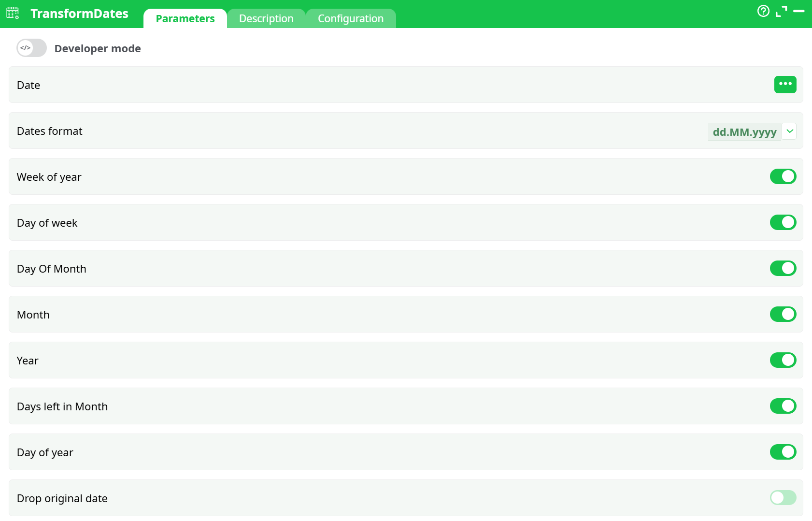This screenshot has height=521, width=812.
Task: Select the Parameters tab
Action: 185,18
